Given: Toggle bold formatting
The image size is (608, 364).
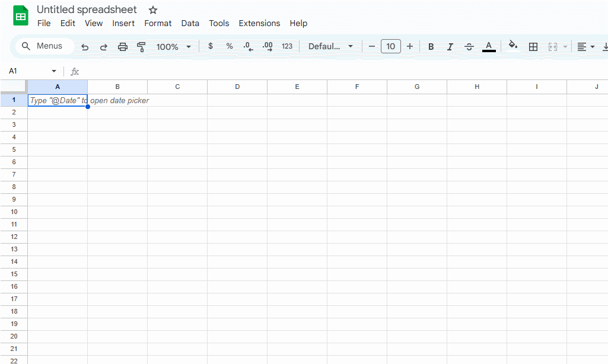Looking at the screenshot, I should (x=431, y=47).
